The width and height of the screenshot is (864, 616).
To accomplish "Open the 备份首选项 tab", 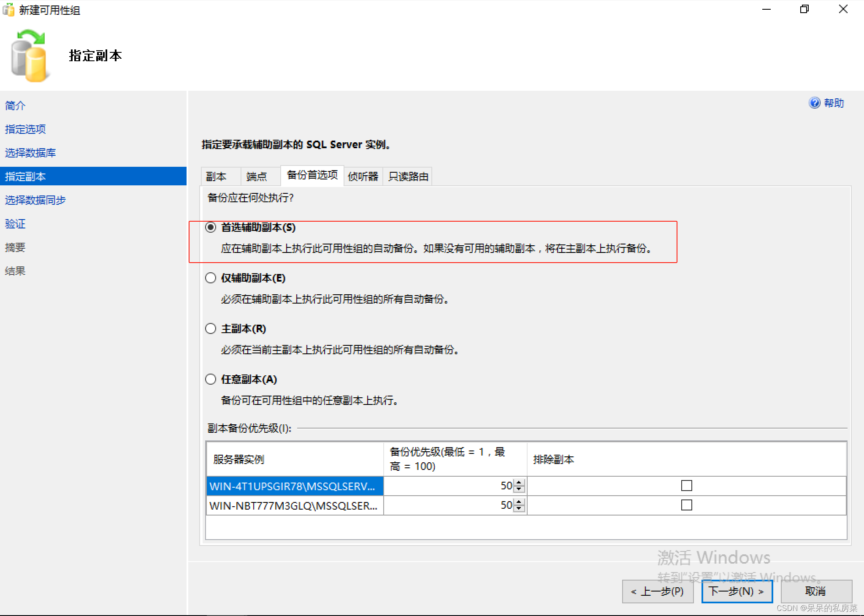I will 312,175.
